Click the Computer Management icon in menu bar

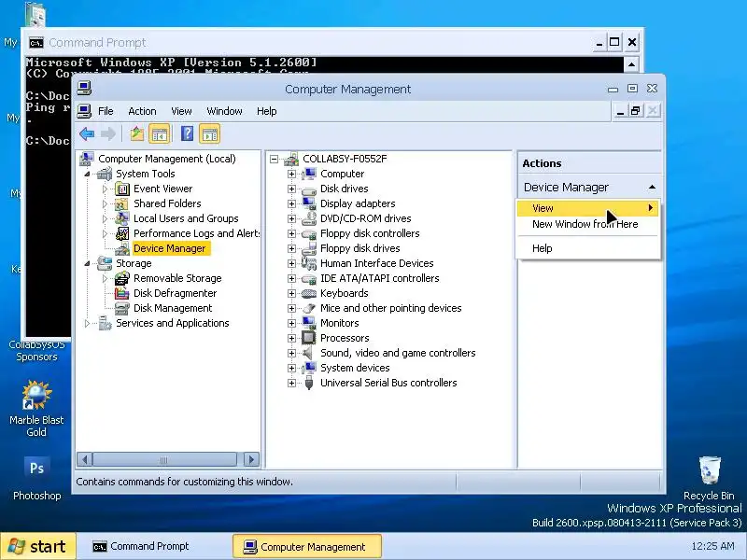coord(84,111)
